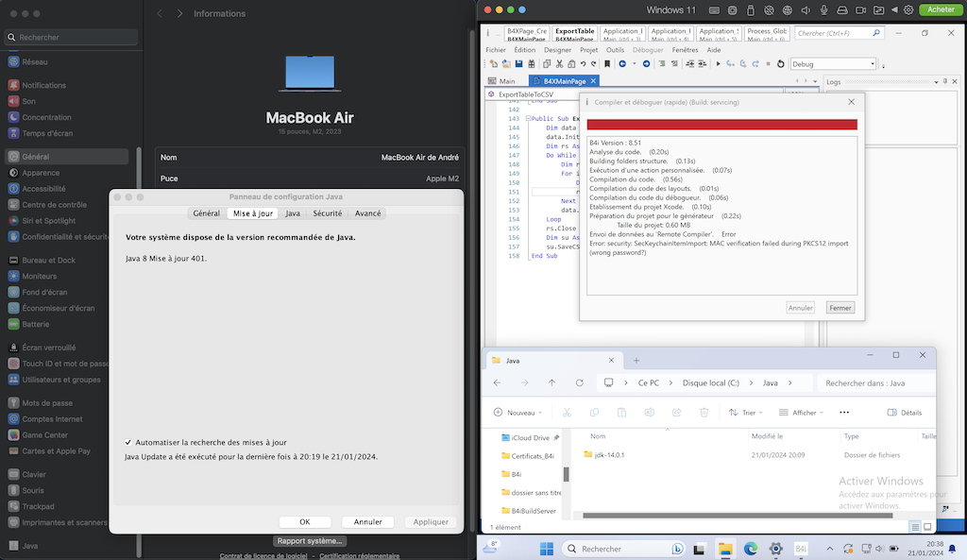967x560 pixels.
Task: Open B4i app icon in Windows taskbar
Action: [801, 549]
